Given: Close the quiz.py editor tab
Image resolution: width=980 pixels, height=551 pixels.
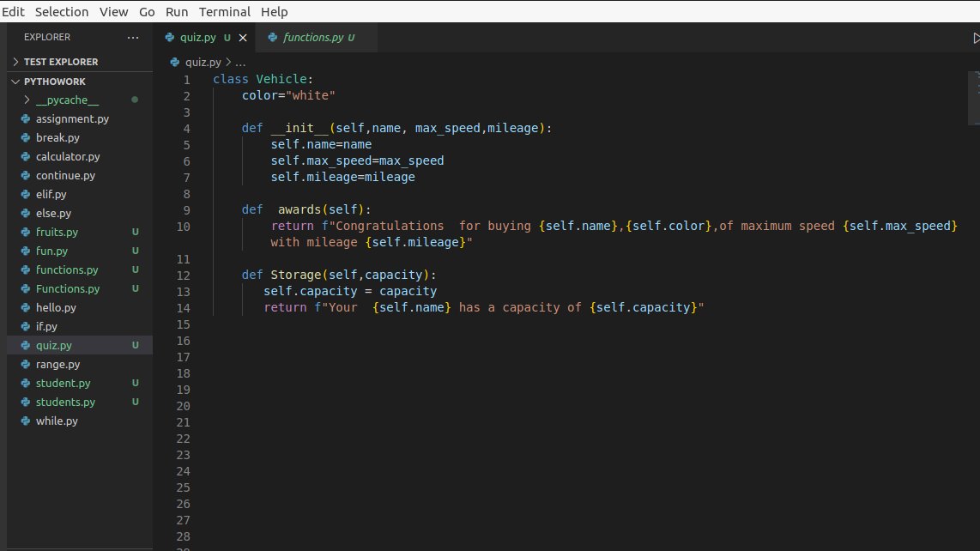Looking at the screenshot, I should tap(243, 38).
